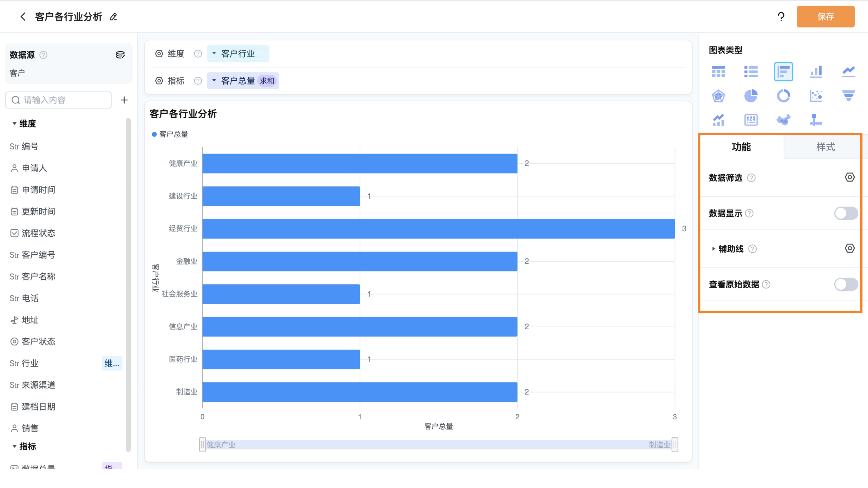The height and width of the screenshot is (488, 868).
Task: Switch to the 功能 tab
Action: (x=741, y=147)
